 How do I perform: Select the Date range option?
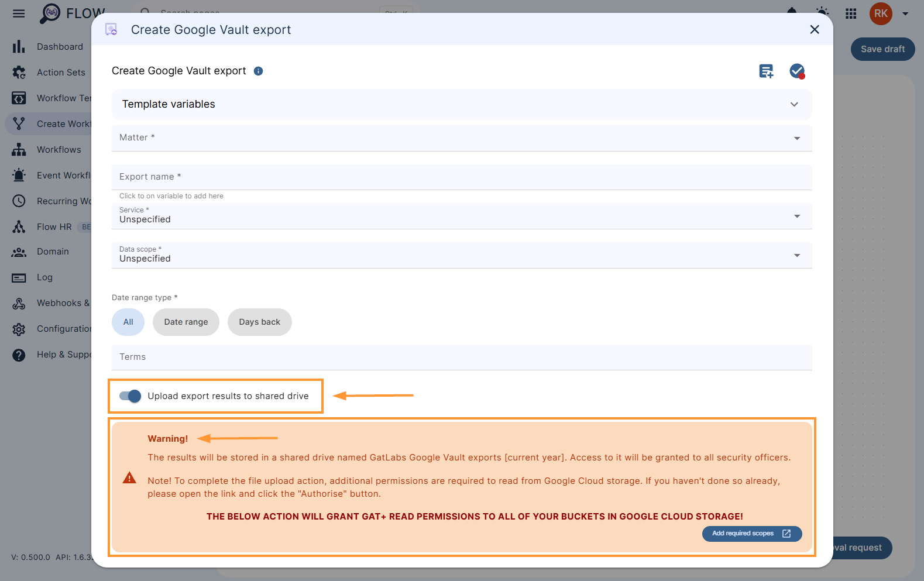(x=186, y=322)
